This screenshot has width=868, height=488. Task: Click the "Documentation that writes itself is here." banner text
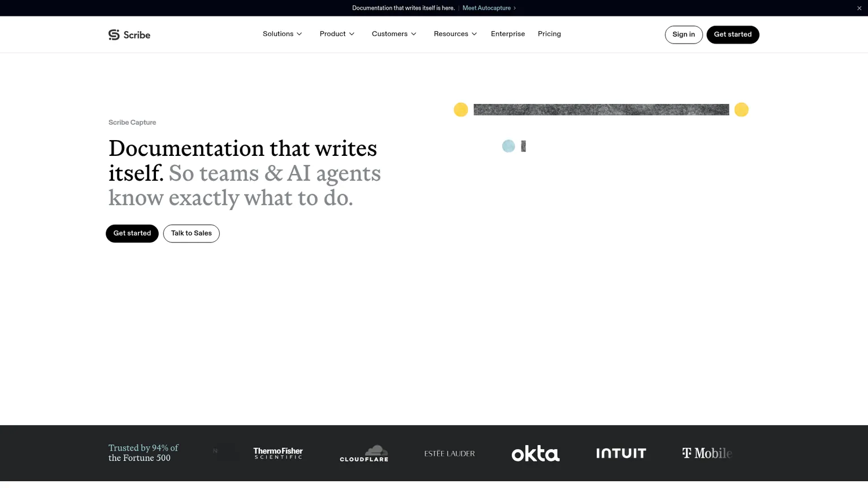tap(403, 8)
